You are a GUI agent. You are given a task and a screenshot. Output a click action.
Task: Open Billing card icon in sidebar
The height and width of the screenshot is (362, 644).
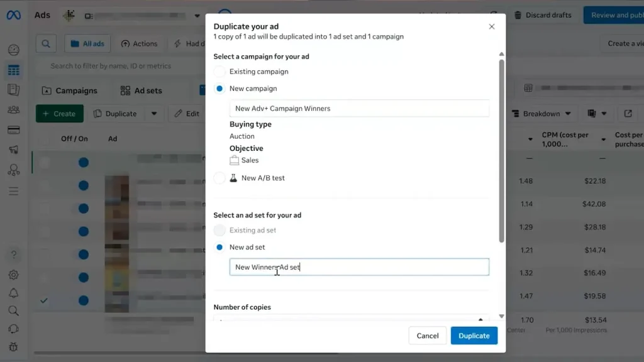pos(14,130)
